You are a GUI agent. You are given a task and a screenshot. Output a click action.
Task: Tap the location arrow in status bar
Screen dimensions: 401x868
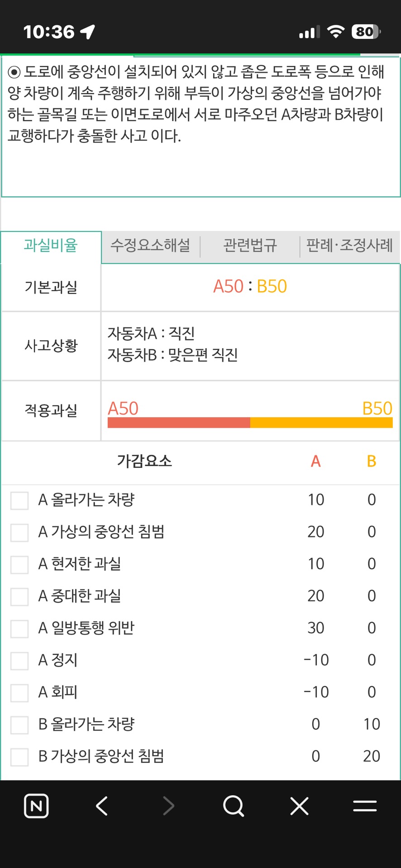coord(88,32)
